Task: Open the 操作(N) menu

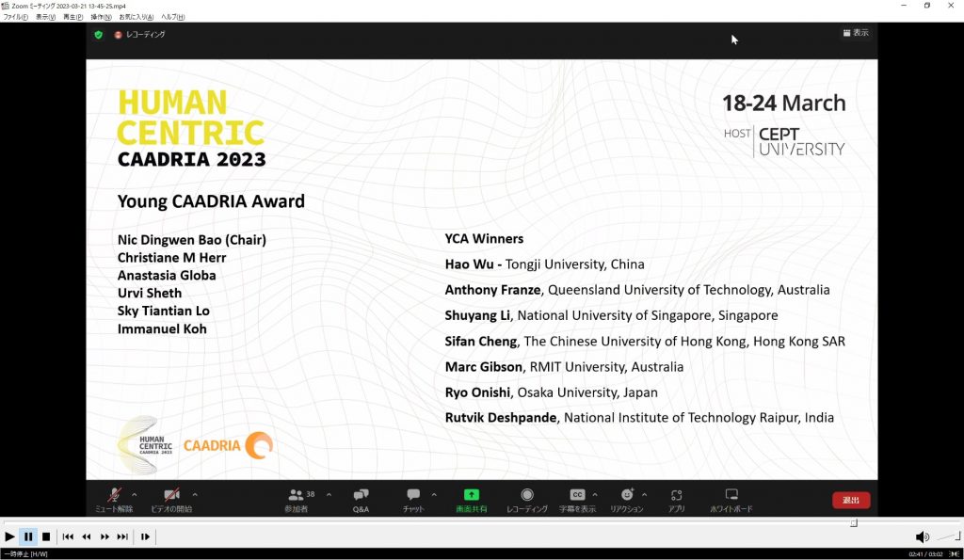Action: pyautogui.click(x=101, y=17)
